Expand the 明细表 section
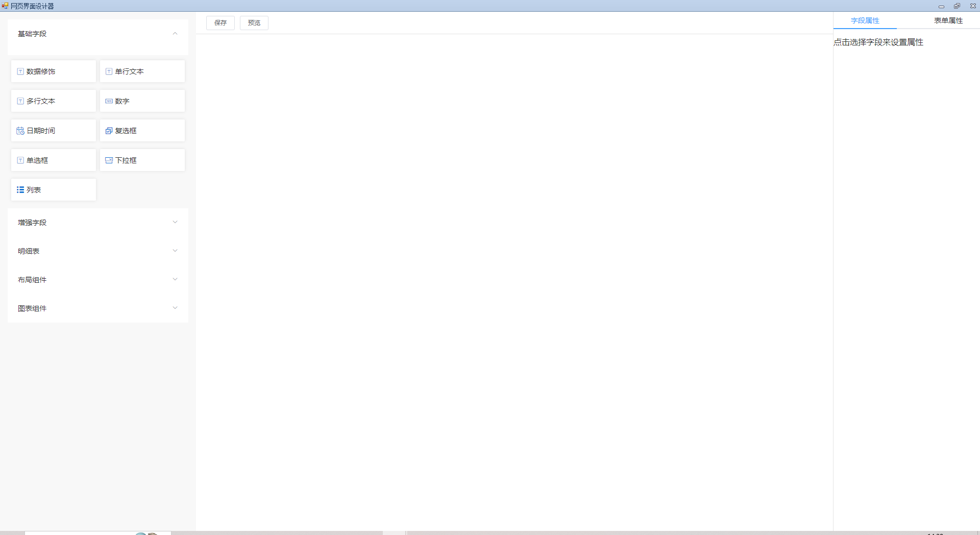The width and height of the screenshot is (980, 535). pyautogui.click(x=175, y=251)
